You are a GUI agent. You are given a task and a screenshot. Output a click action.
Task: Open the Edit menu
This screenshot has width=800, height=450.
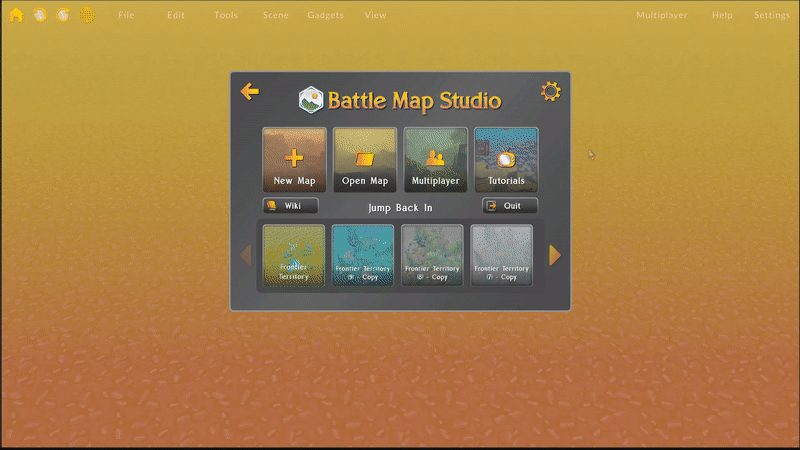[176, 15]
